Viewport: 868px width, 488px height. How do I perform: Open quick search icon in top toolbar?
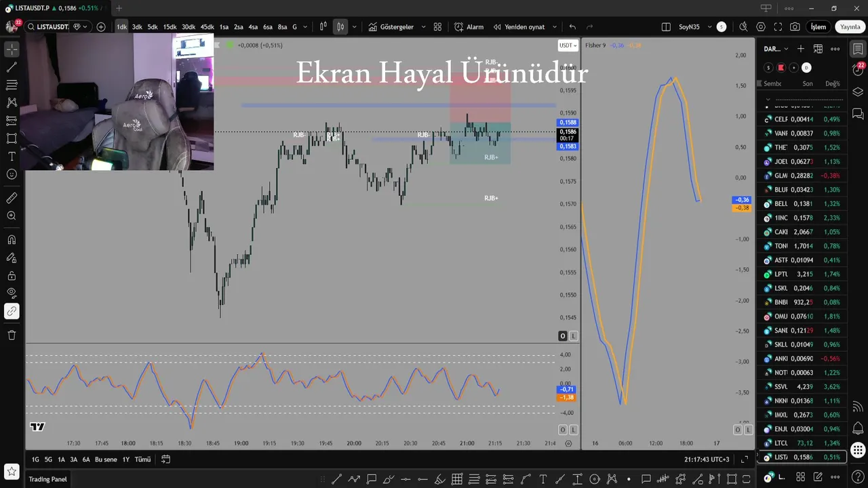point(743,27)
